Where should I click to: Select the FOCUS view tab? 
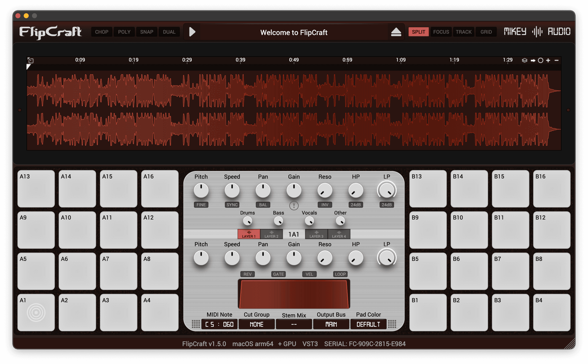click(x=441, y=32)
